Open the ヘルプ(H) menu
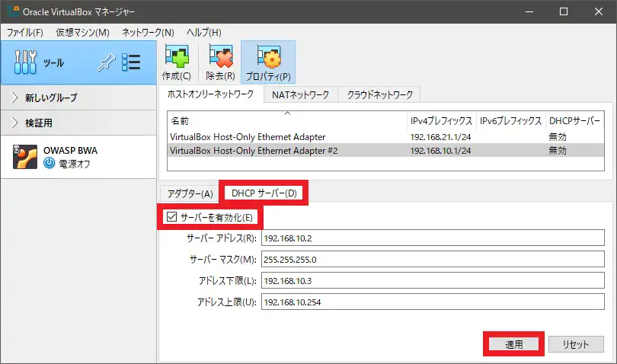 (x=204, y=32)
